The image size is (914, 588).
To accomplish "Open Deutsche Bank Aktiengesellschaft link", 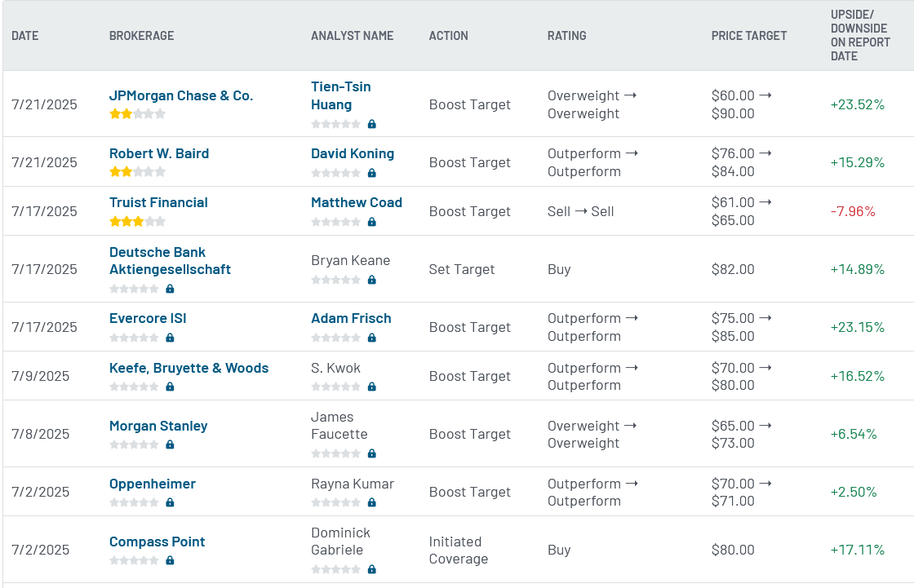I will tap(171, 260).
